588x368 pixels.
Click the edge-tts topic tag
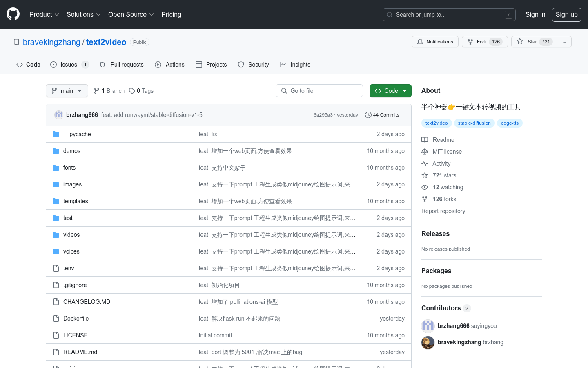click(x=510, y=123)
